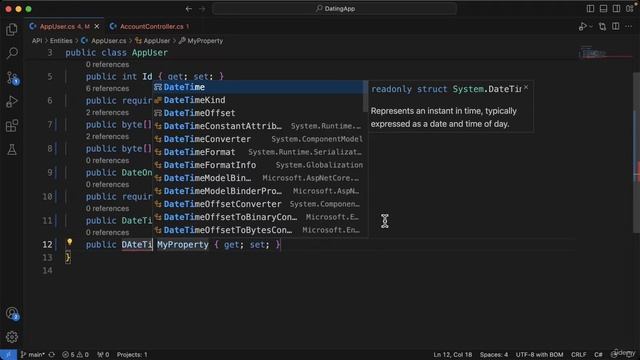Click the DatingApp command center search
The image size is (640, 360).
(334, 9)
